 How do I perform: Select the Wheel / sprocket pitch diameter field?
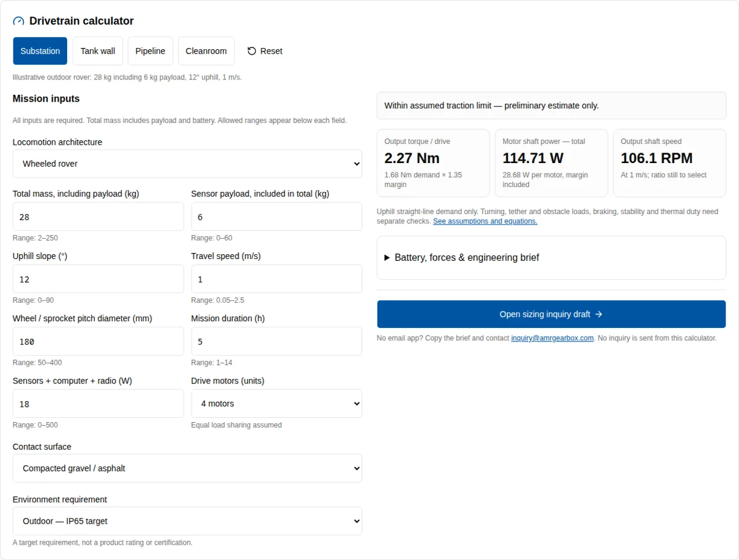98,342
